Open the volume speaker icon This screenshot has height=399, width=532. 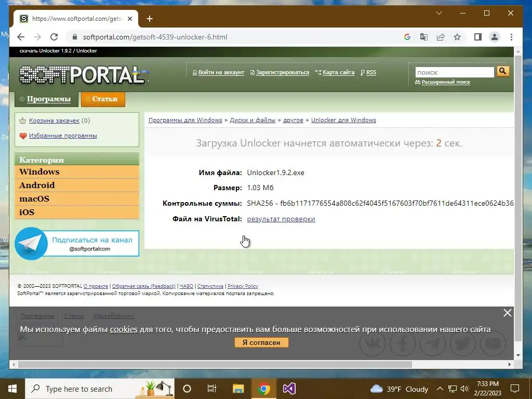[x=464, y=389]
